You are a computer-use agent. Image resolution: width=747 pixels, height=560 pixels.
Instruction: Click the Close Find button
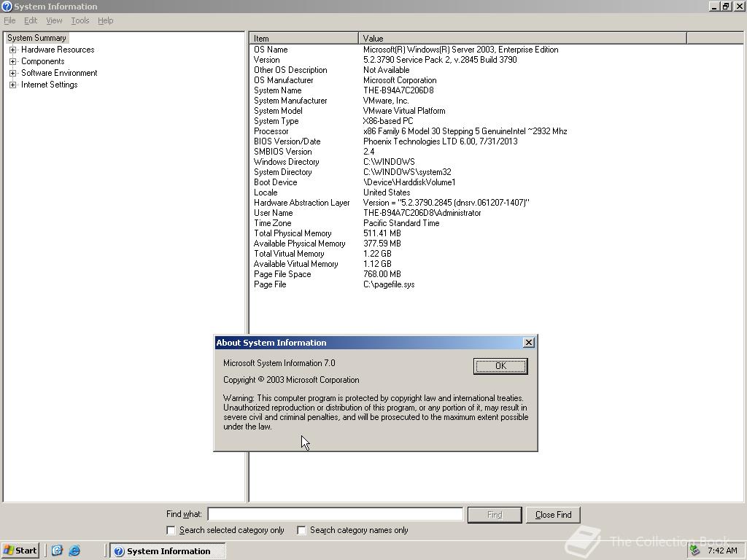tap(553, 515)
